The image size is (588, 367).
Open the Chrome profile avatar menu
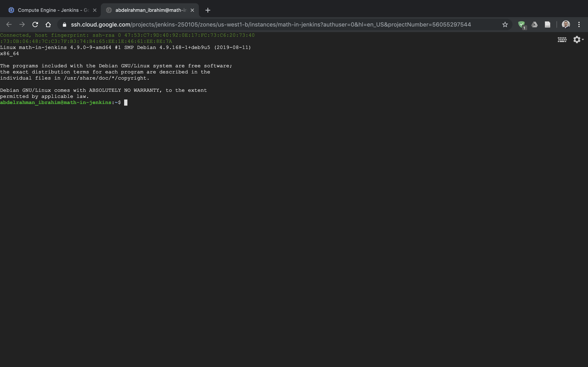pos(566,24)
